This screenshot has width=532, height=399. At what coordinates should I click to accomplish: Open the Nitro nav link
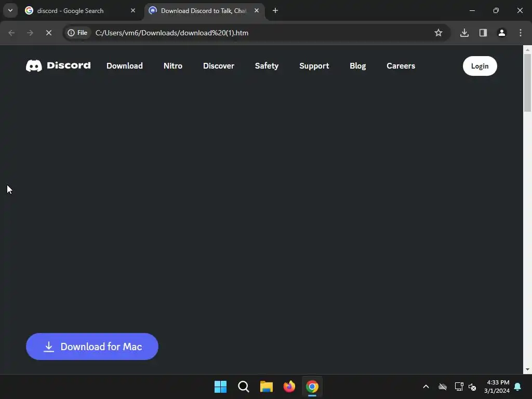(173, 66)
